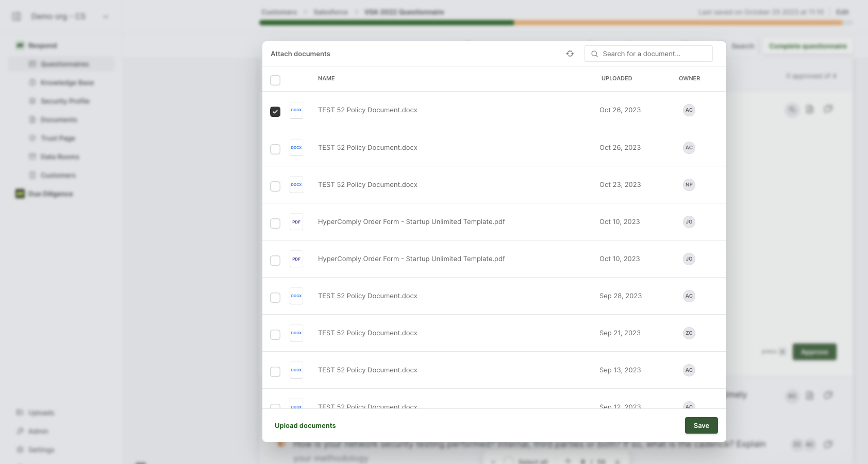
Task: Click Upload documents link
Action: pyautogui.click(x=305, y=425)
